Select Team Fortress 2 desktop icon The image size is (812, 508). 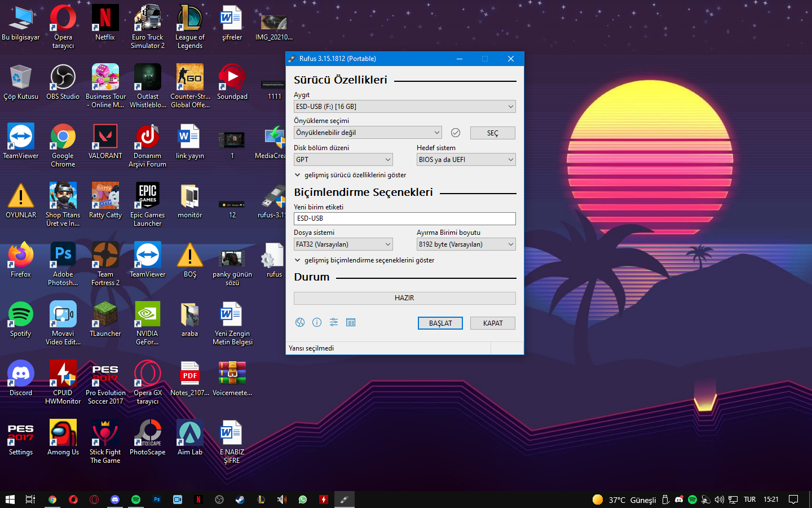click(105, 264)
